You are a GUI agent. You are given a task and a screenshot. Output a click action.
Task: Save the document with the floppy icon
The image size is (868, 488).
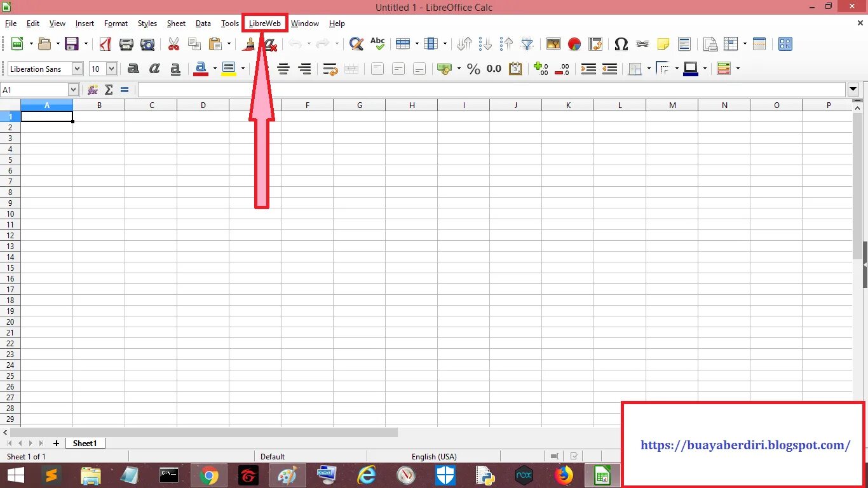[72, 44]
